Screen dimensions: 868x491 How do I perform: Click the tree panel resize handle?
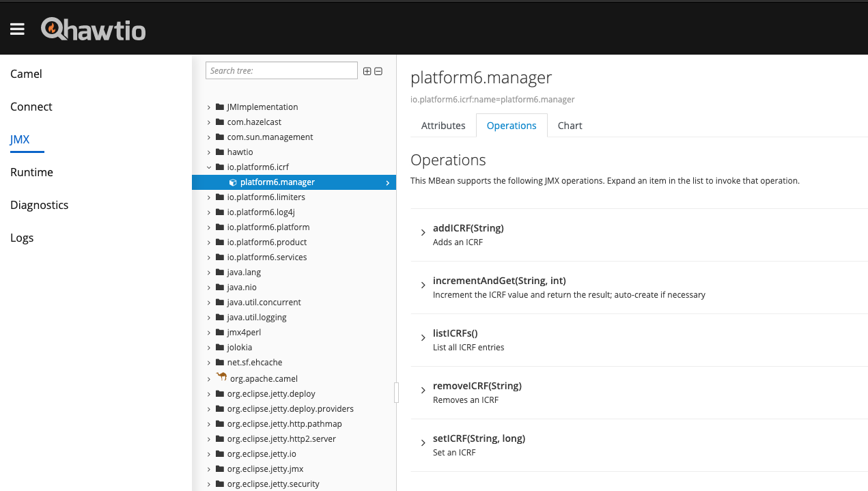[396, 393]
